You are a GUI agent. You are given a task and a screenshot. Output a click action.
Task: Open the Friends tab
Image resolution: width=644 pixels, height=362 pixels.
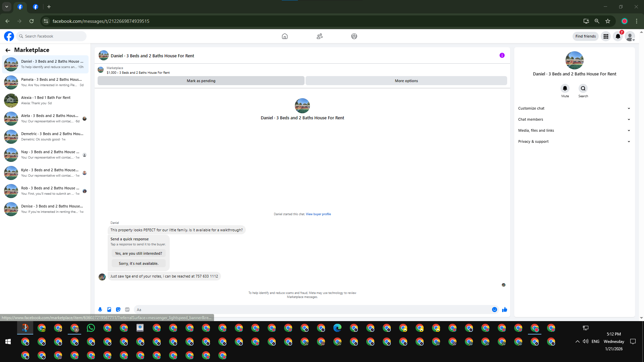point(319,36)
